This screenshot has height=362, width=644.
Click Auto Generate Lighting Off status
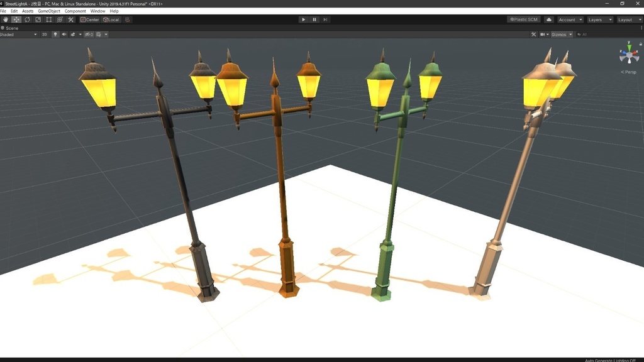click(x=610, y=360)
